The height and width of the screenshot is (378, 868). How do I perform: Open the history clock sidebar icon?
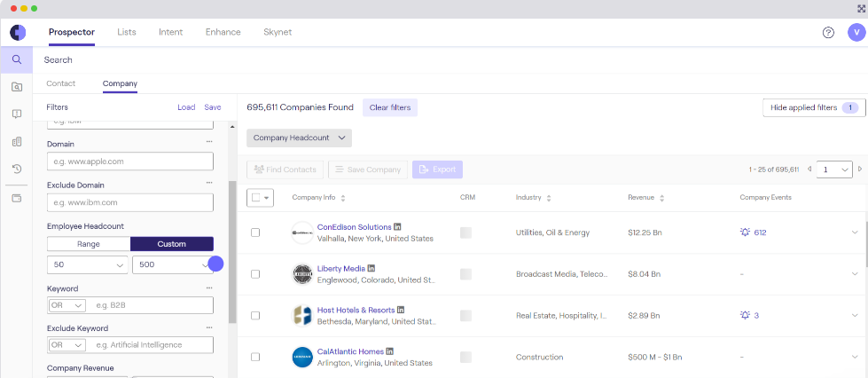[x=17, y=169]
